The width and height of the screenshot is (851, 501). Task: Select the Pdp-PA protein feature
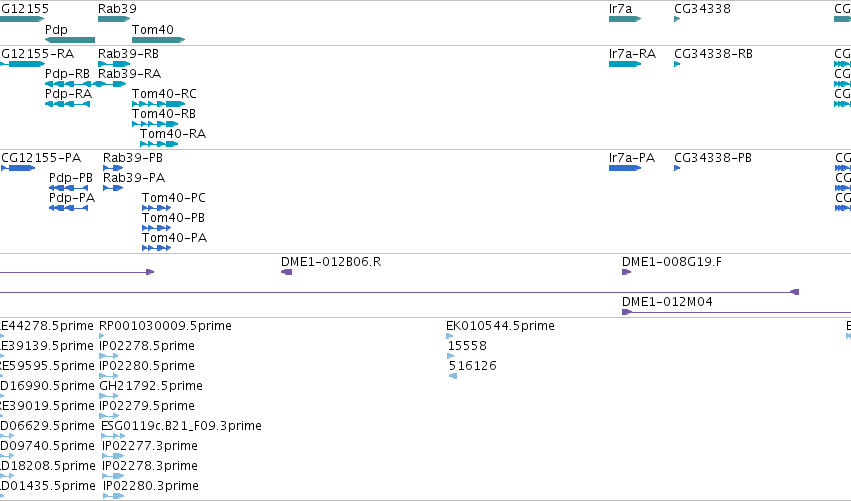tap(68, 208)
